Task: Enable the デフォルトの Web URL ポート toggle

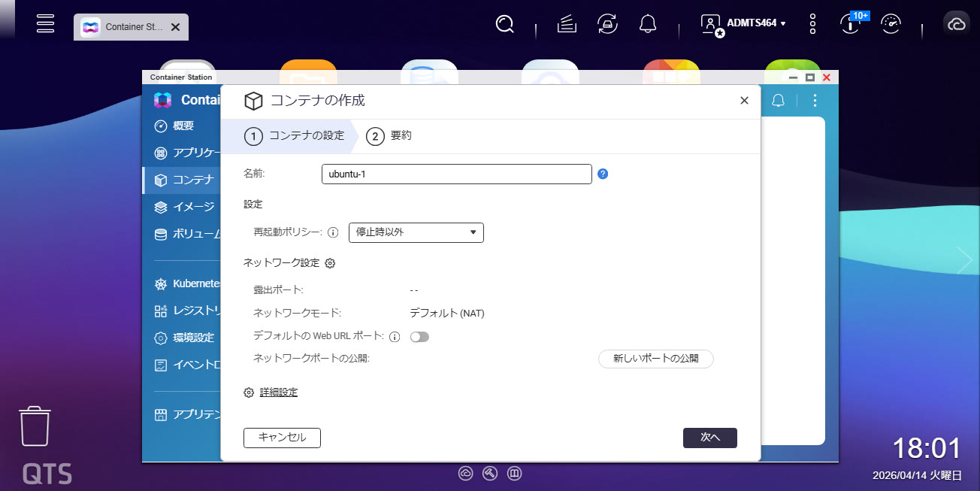Action: (x=419, y=337)
